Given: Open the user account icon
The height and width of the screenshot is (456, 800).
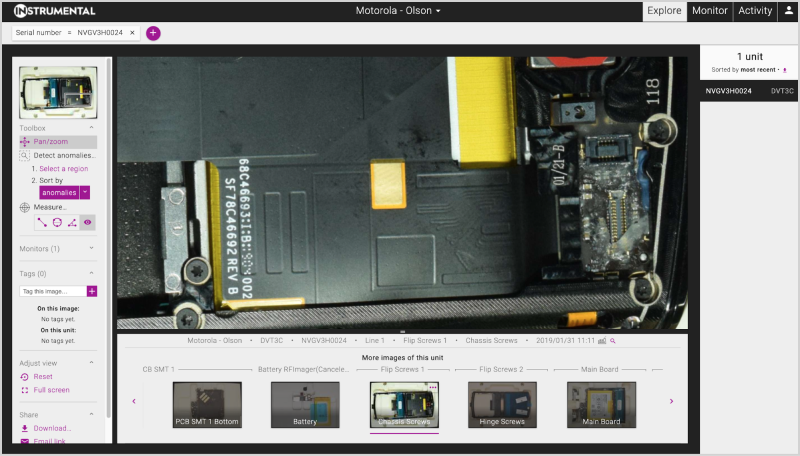Looking at the screenshot, I should pos(788,11).
